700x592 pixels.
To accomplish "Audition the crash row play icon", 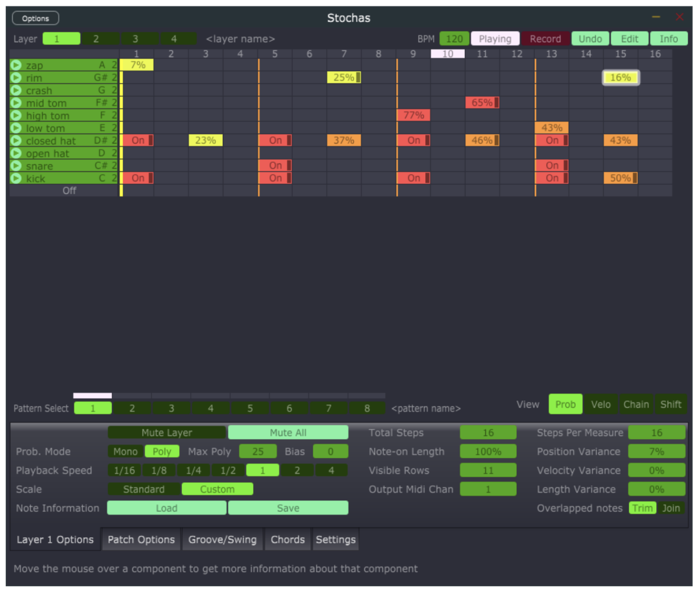I will 16,90.
